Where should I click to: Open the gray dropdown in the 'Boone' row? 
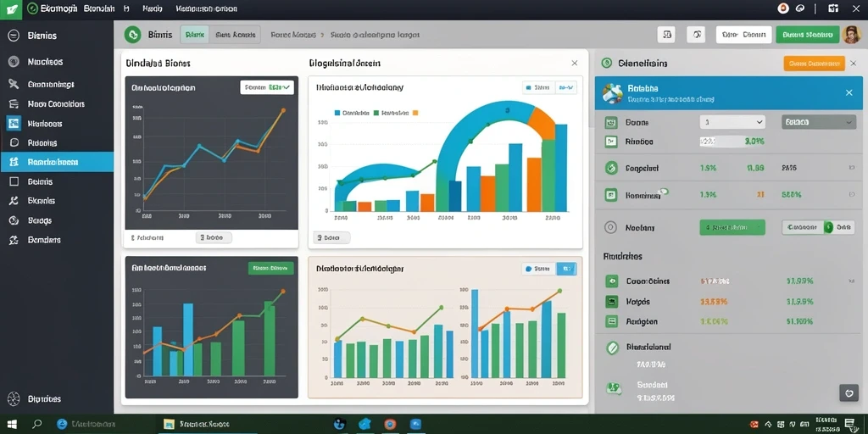(819, 122)
